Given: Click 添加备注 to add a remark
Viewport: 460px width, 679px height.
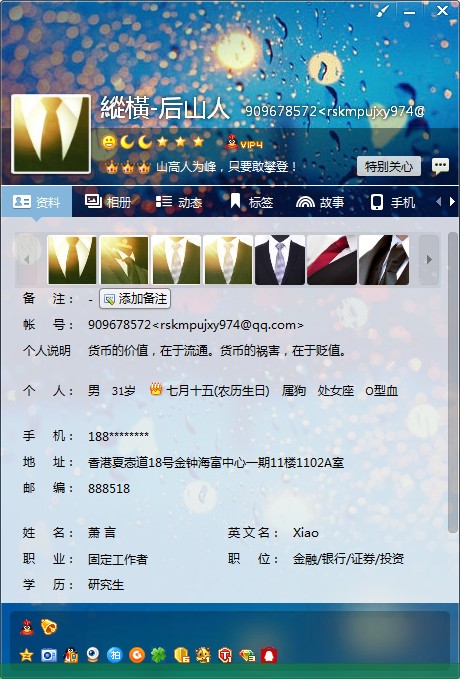Looking at the screenshot, I should (x=135, y=299).
